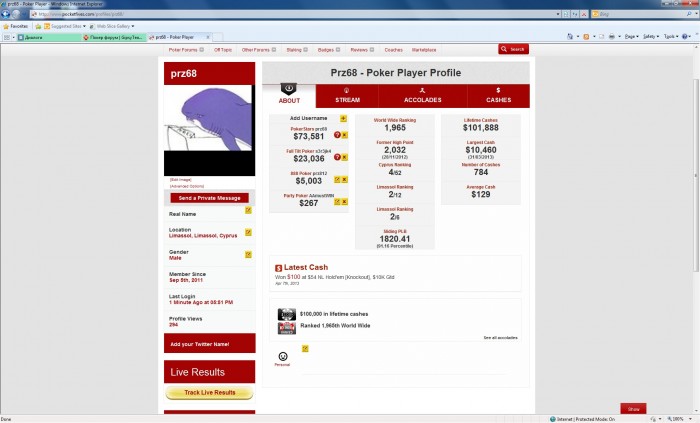The image size is (700, 423).
Task: Switch to the ABOUT tab
Action: pos(289,95)
